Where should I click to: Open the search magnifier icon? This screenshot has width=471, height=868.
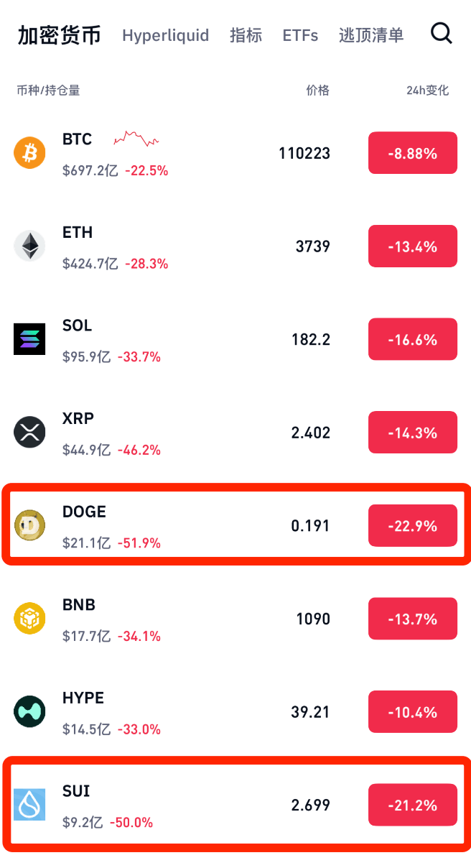tap(441, 33)
